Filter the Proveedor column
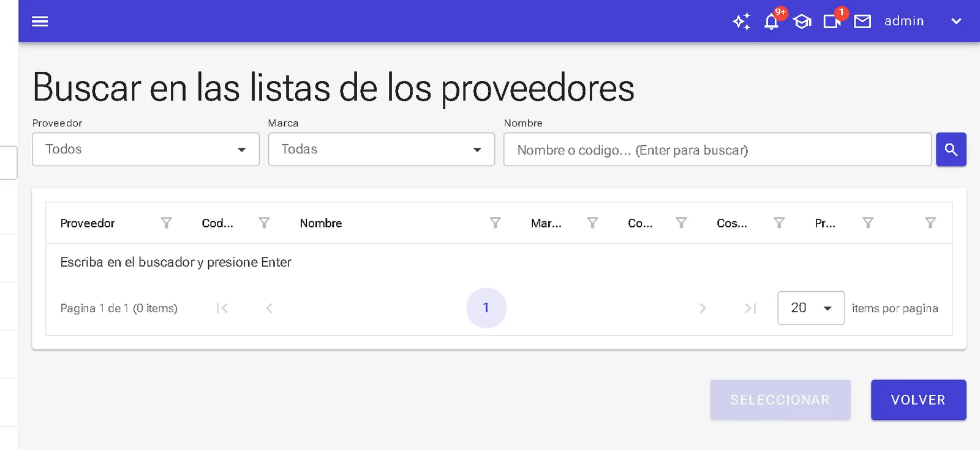 pyautogui.click(x=166, y=223)
